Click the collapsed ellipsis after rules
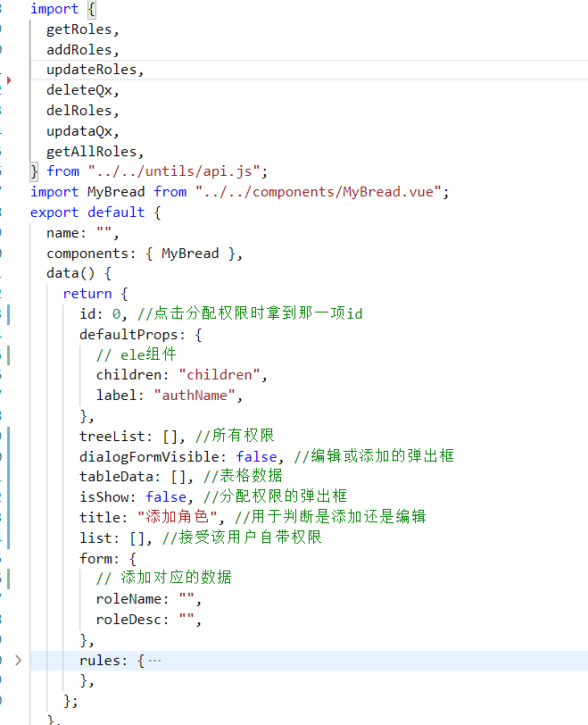This screenshot has height=725, width=588. coord(154,661)
